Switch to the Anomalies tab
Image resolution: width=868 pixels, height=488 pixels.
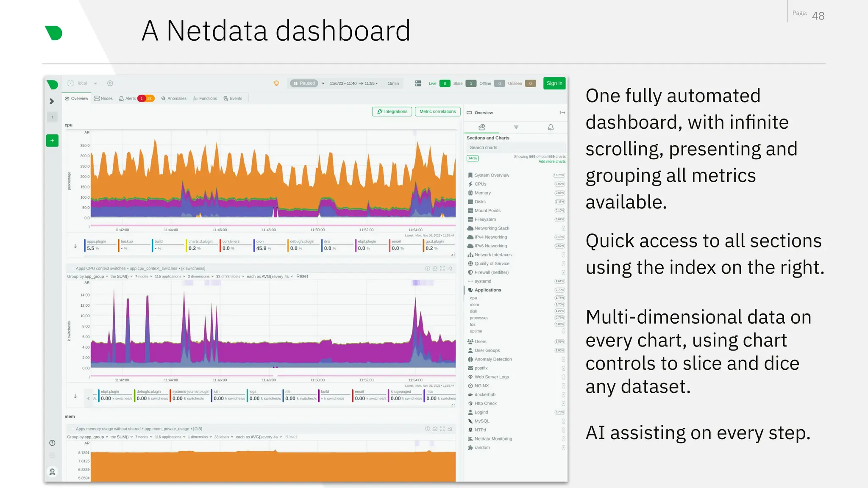pos(174,99)
